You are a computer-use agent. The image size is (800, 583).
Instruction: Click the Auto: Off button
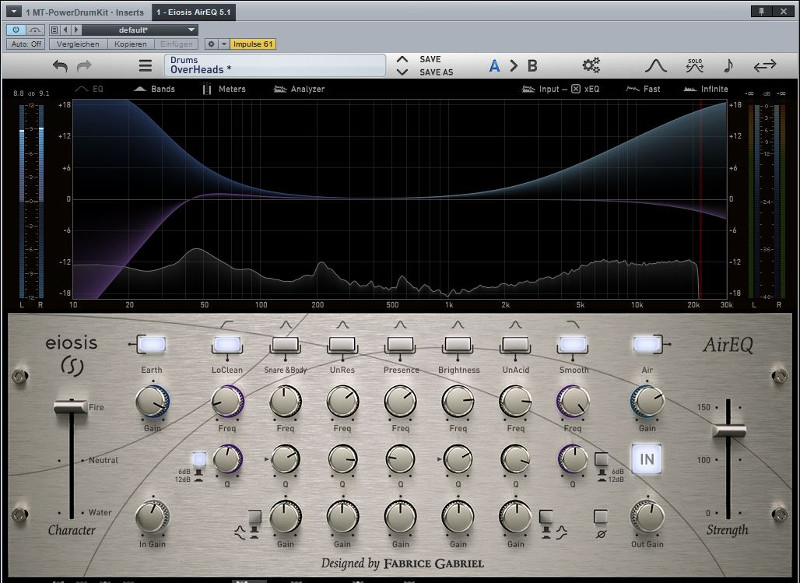pos(26,44)
